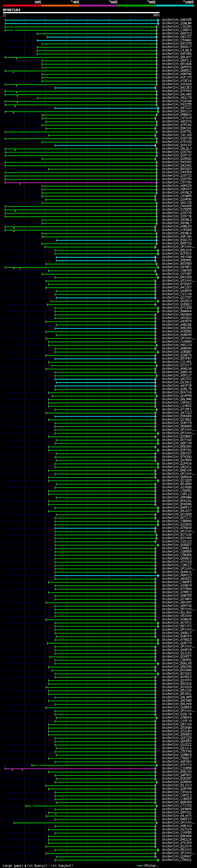Select the green ~80% identity legend segment
This screenshot has width=197, height=868.
click(137, 6)
